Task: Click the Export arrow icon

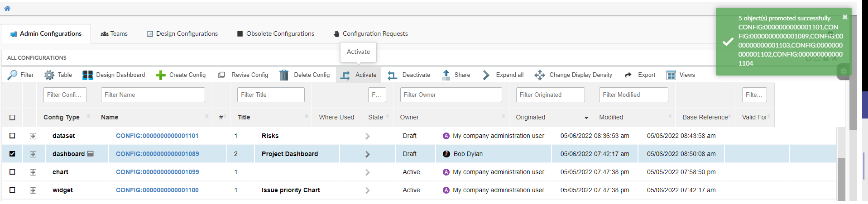Action: (628, 75)
